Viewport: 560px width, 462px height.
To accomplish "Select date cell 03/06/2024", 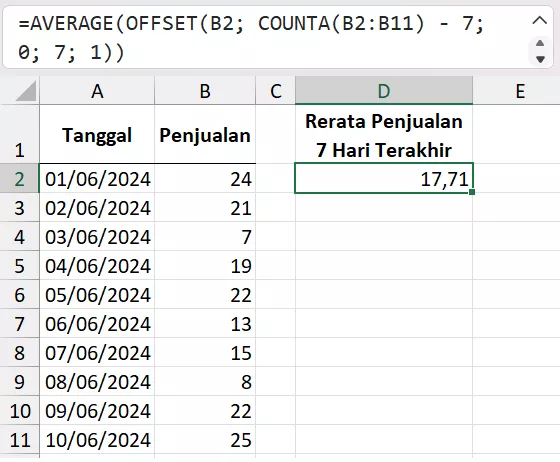I will (x=97, y=236).
